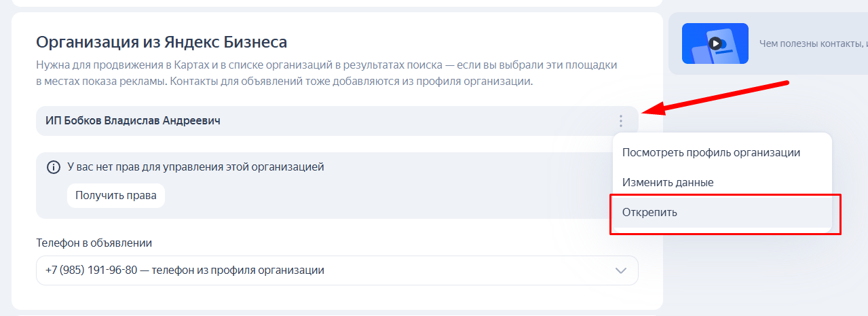Viewport: 868px width, 316px height.
Task: Select the ИП Бобков Владислав Андреевич row
Action: pyautogui.click(x=133, y=121)
